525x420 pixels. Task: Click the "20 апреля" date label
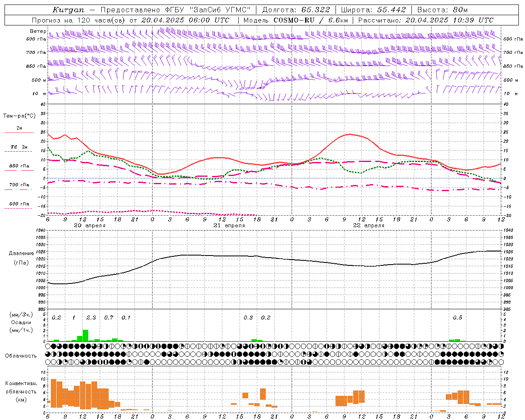pyautogui.click(x=89, y=225)
